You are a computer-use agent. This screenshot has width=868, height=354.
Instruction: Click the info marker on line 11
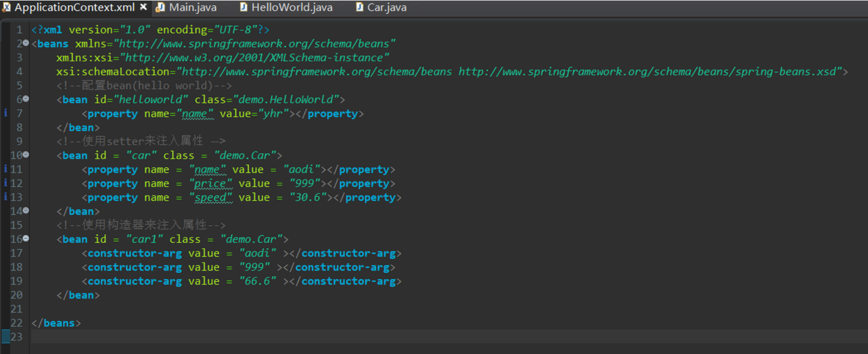pyautogui.click(x=5, y=169)
